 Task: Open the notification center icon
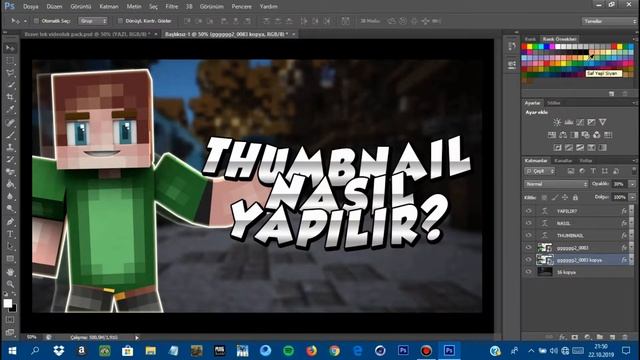pos(626,351)
